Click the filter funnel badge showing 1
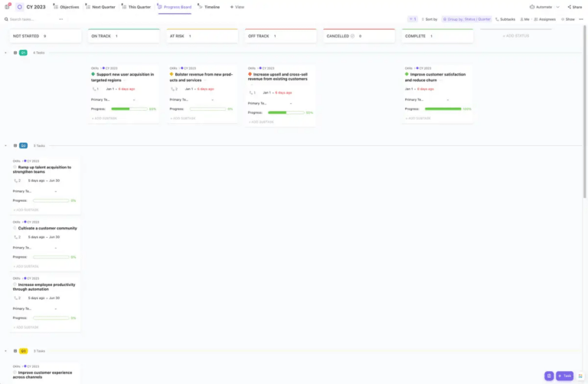This screenshot has height=384, width=588. click(413, 19)
